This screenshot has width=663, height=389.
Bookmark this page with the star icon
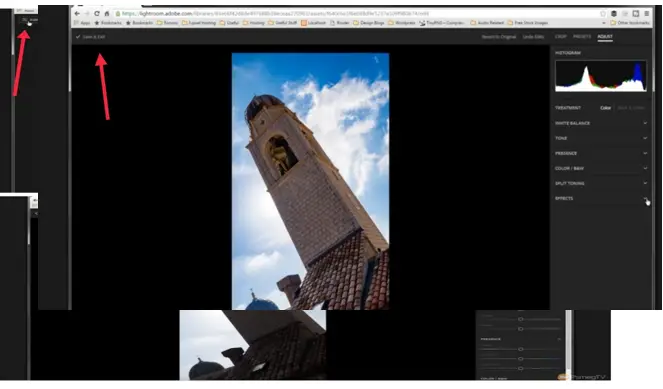(603, 14)
